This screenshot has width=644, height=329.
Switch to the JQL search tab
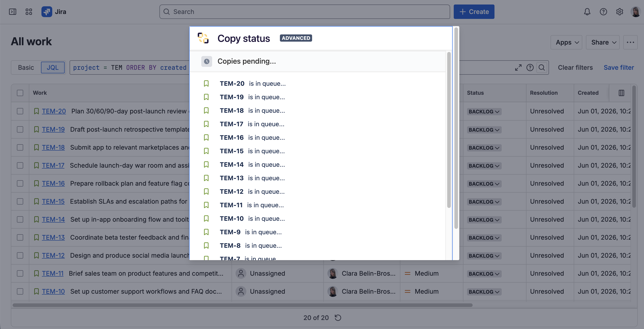(53, 68)
